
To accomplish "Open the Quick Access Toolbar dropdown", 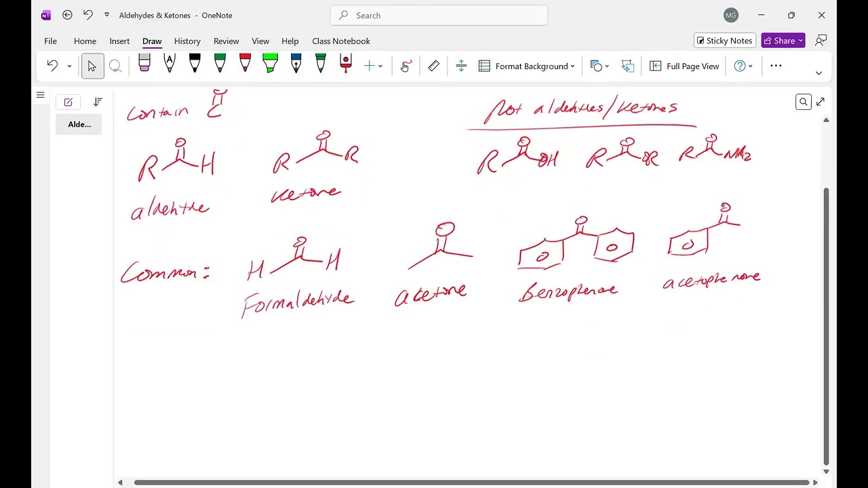I will tap(106, 15).
